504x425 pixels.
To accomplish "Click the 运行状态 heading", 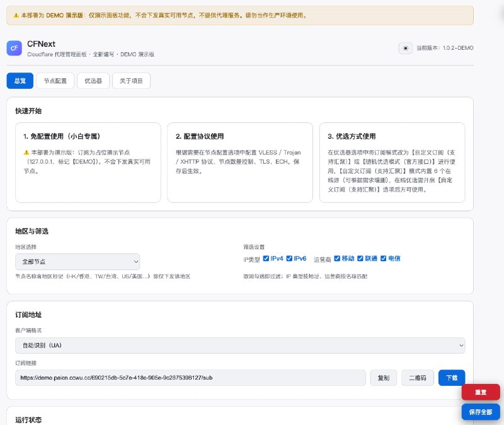I will [x=28, y=419].
